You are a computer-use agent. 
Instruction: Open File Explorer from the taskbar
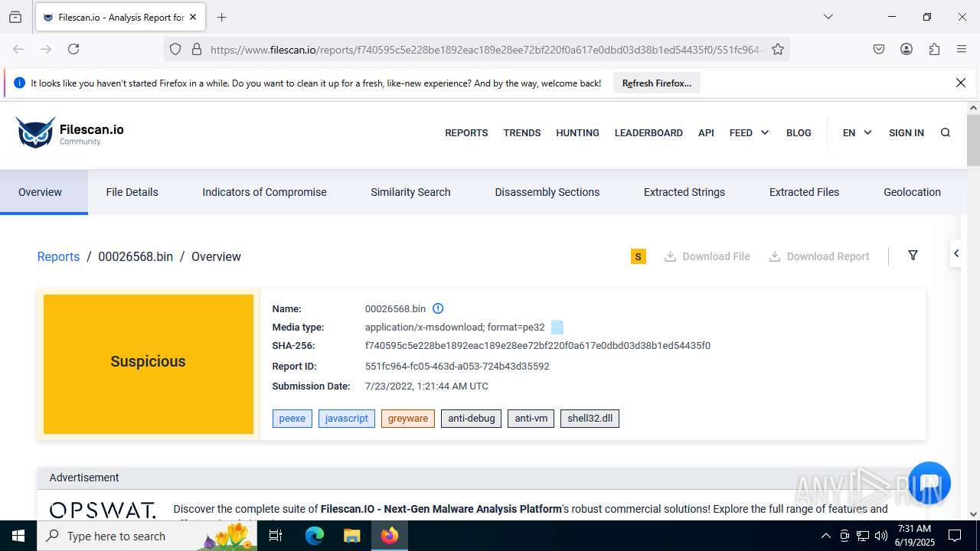351,536
